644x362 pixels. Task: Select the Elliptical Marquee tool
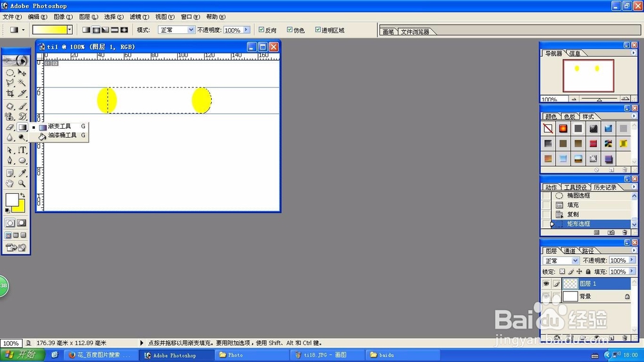point(10,73)
